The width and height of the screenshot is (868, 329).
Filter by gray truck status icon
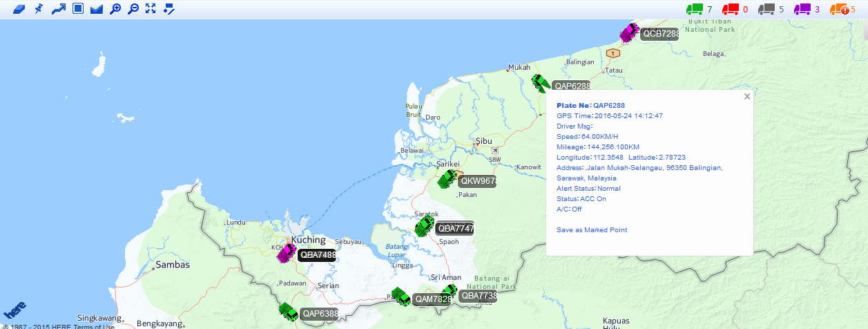pyautogui.click(x=766, y=9)
